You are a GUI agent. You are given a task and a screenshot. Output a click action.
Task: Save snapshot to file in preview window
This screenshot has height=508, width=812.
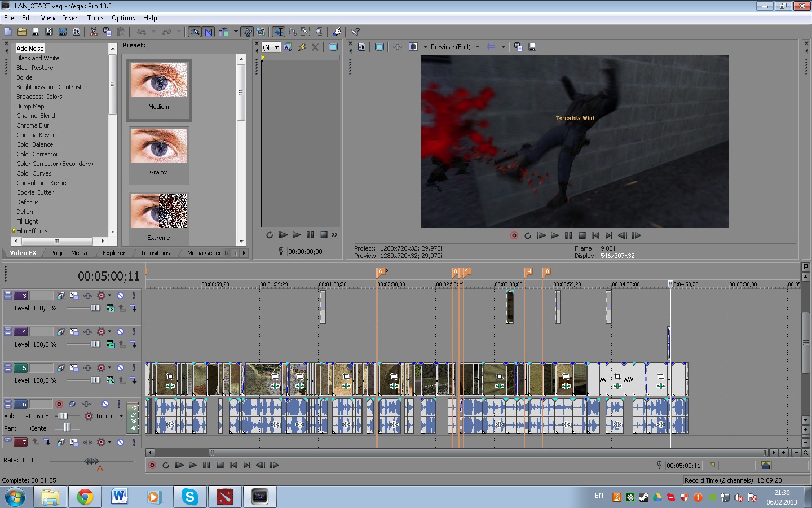coord(532,47)
